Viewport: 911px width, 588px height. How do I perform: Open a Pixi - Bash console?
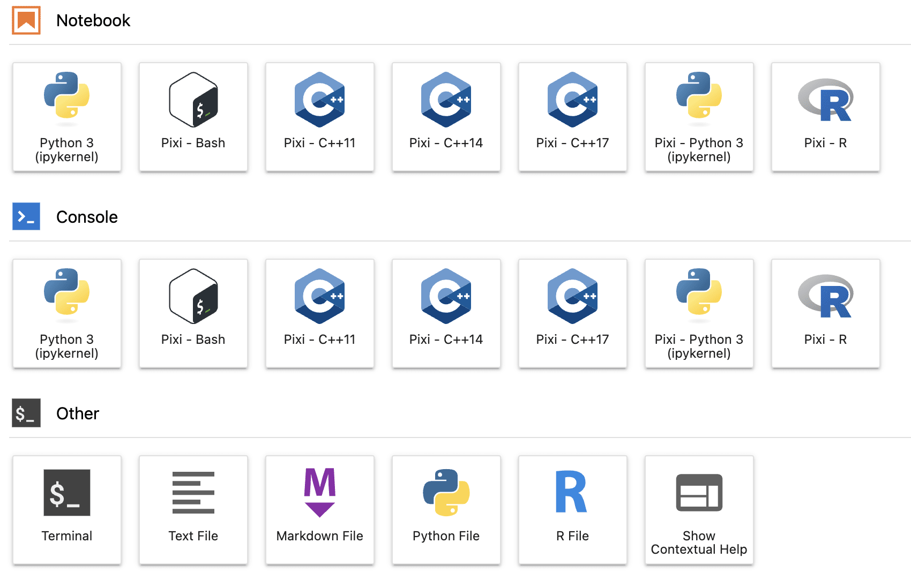click(x=193, y=313)
